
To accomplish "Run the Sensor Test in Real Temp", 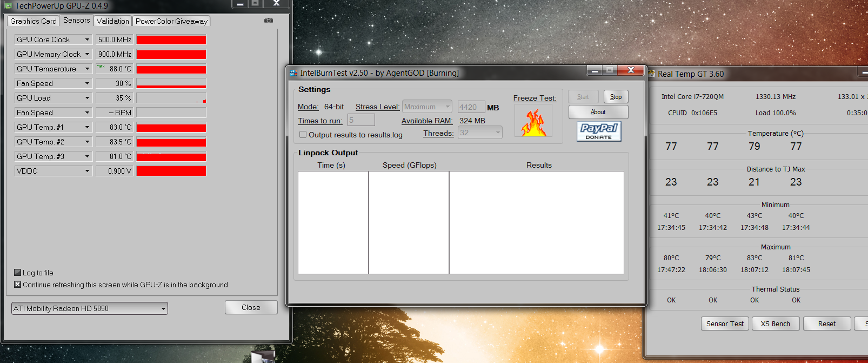I will 725,324.
